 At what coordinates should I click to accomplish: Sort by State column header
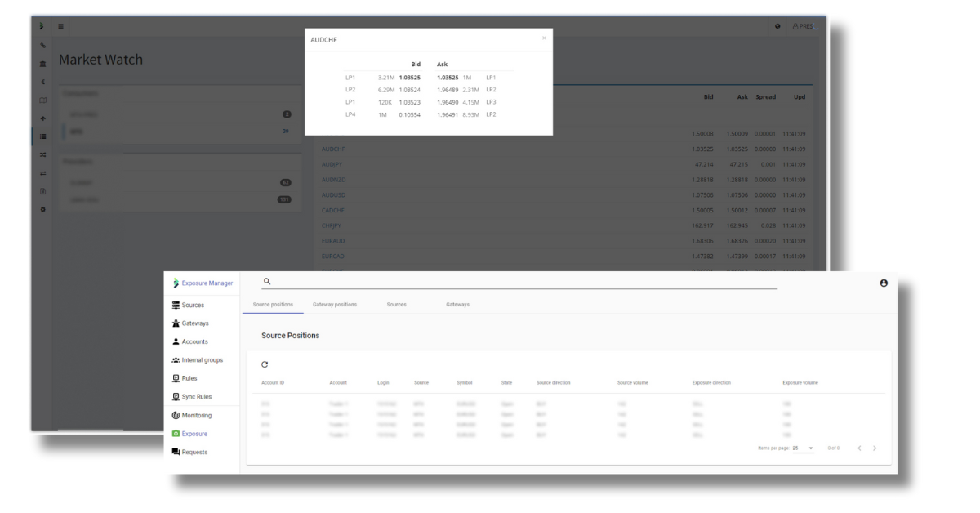tap(506, 382)
